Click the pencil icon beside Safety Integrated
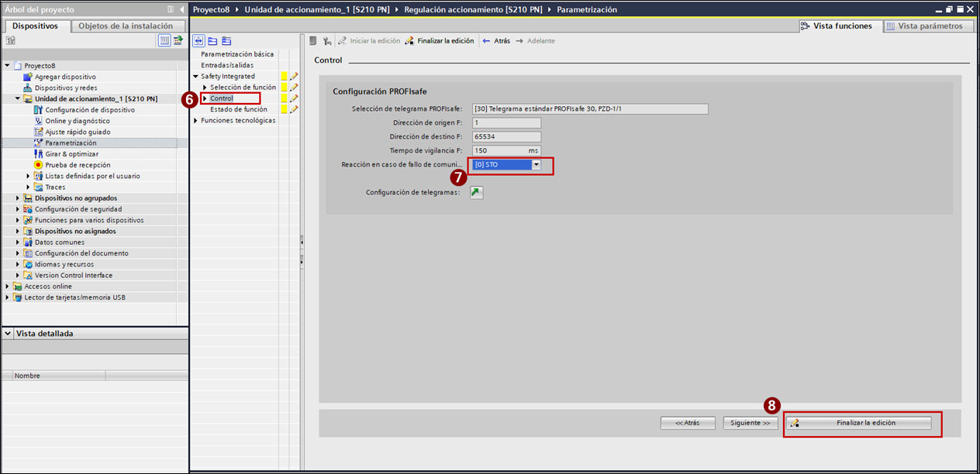The height and width of the screenshot is (474, 980). click(x=294, y=77)
